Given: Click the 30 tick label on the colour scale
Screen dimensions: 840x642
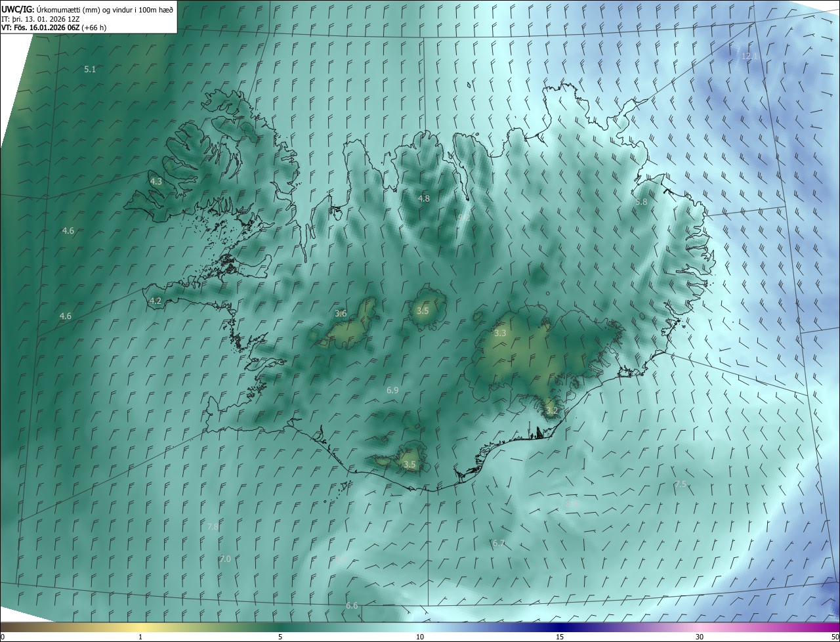Looking at the screenshot, I should (x=700, y=637).
